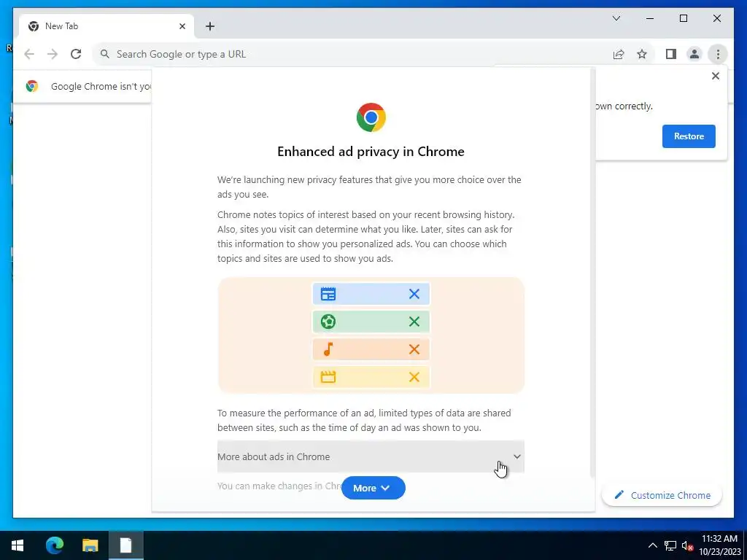The height and width of the screenshot is (560, 747).
Task: Bookmark this tab with the star icon
Action: click(x=642, y=54)
